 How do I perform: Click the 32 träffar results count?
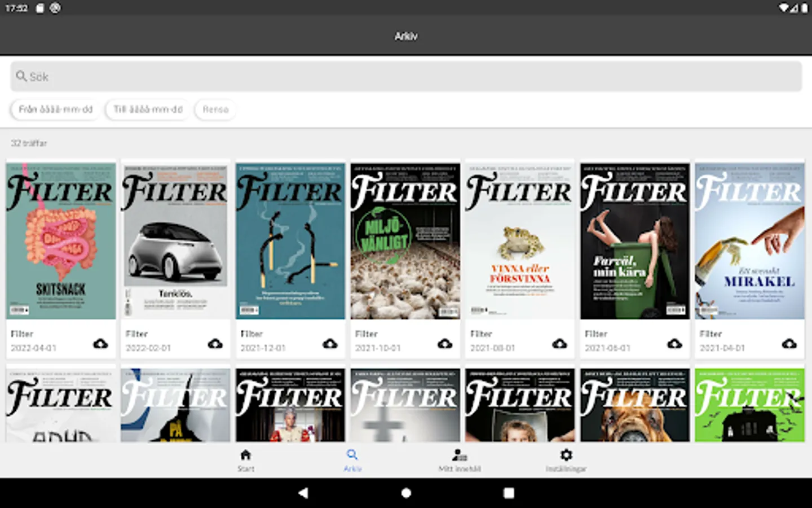(29, 143)
